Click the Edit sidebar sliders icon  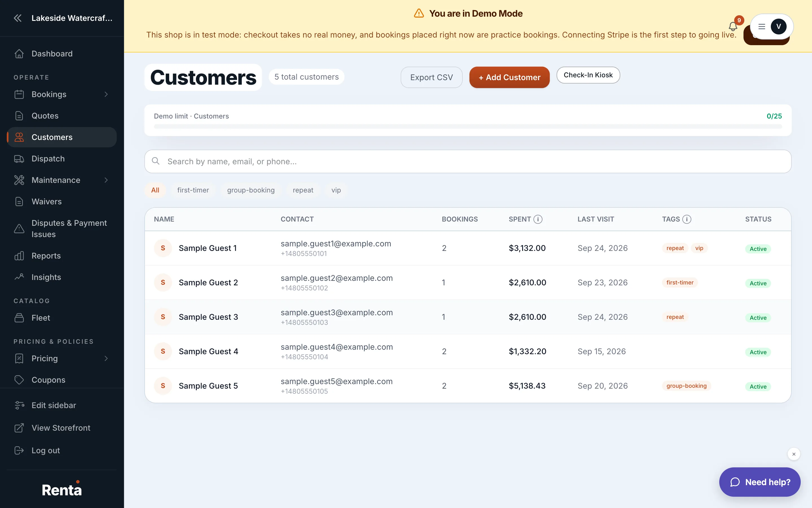click(19, 405)
